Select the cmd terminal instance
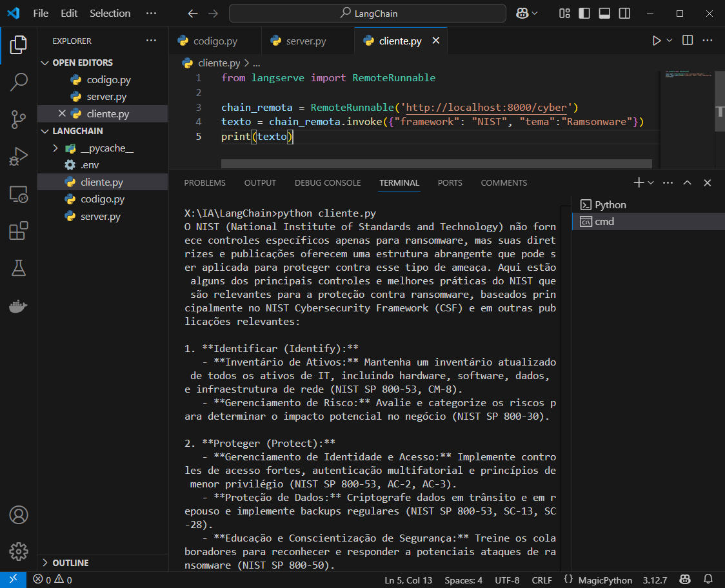The height and width of the screenshot is (588, 725). coord(648,221)
